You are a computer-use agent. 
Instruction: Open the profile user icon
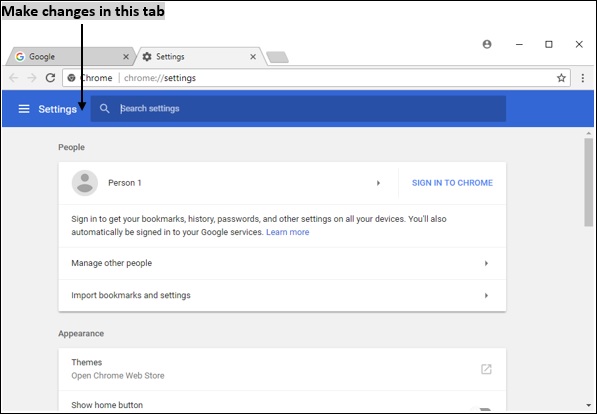point(487,44)
